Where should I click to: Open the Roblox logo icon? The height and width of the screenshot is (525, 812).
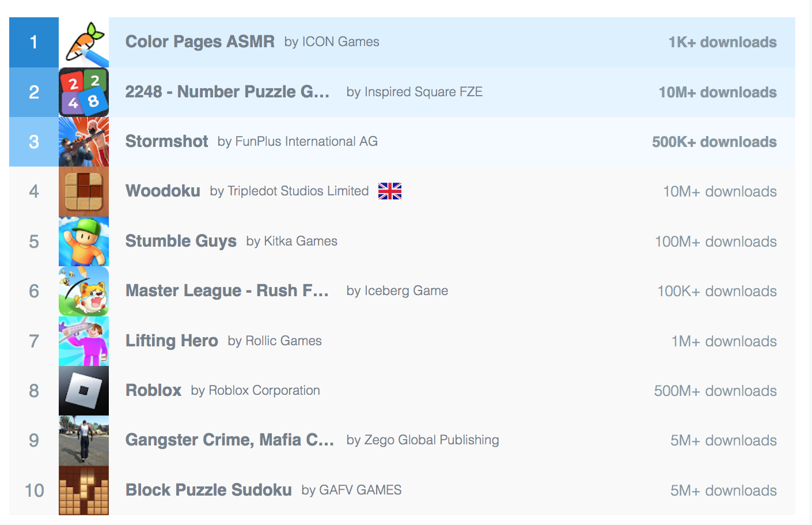click(x=84, y=391)
